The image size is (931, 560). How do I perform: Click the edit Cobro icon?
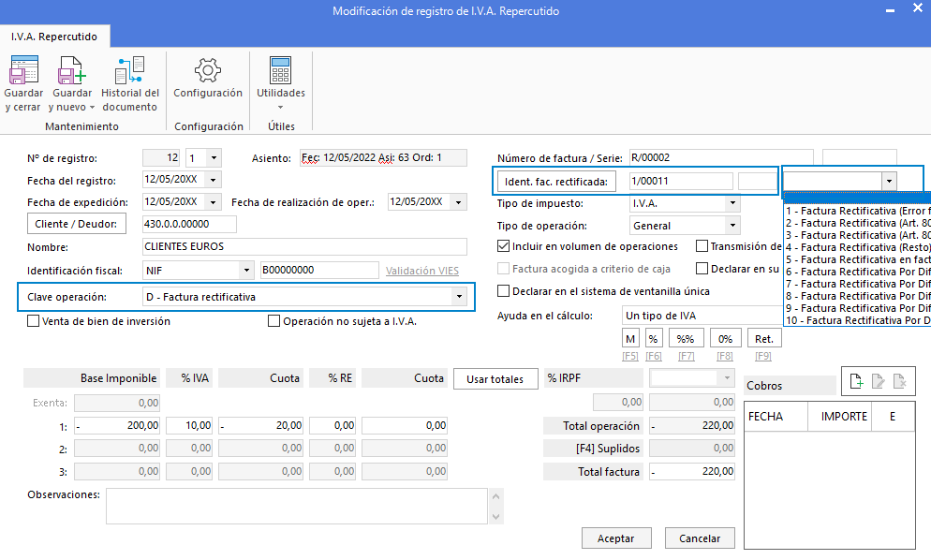[x=879, y=380]
